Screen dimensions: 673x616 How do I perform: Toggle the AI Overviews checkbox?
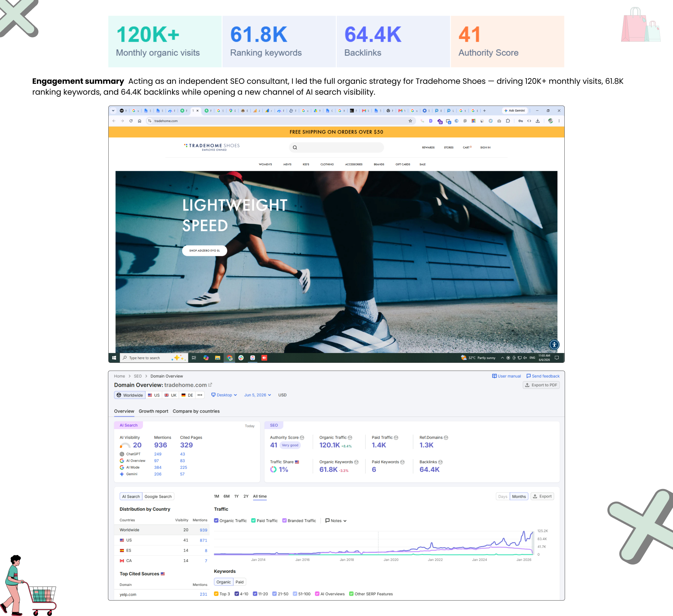click(x=317, y=594)
